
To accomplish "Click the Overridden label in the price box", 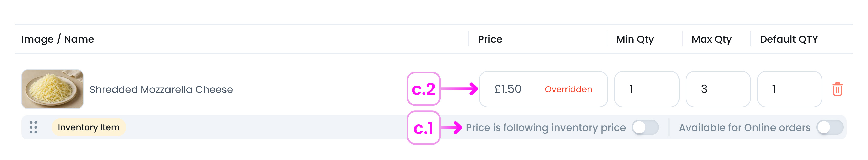I will [x=569, y=89].
